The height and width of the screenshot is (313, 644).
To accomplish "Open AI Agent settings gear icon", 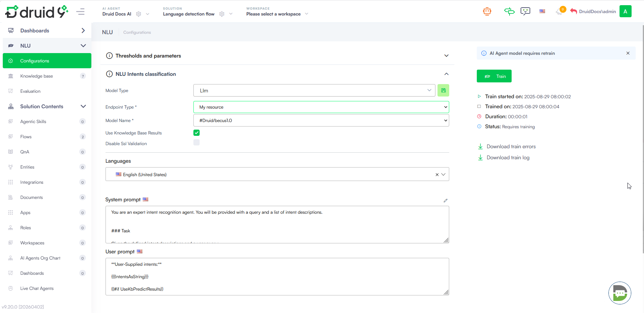I will click(x=139, y=14).
